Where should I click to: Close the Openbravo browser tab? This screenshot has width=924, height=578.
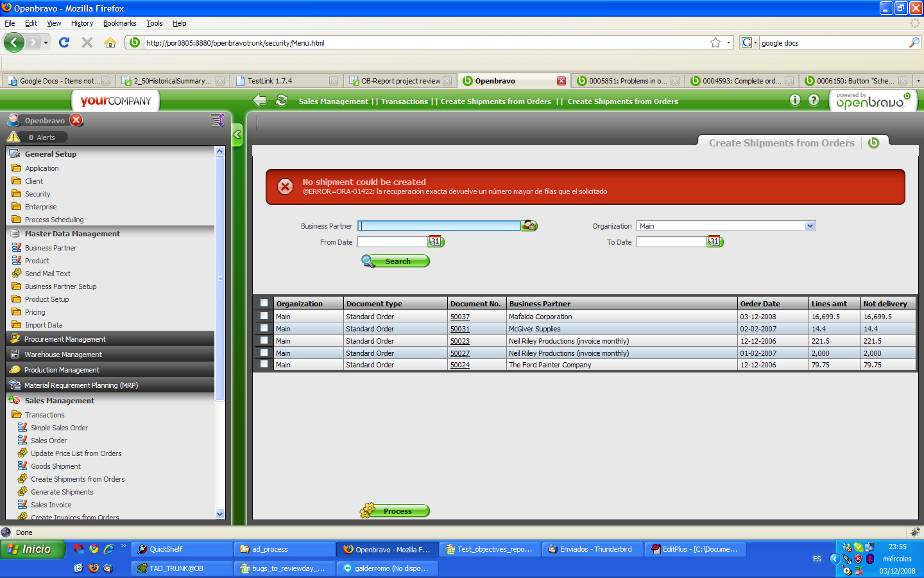(561, 81)
